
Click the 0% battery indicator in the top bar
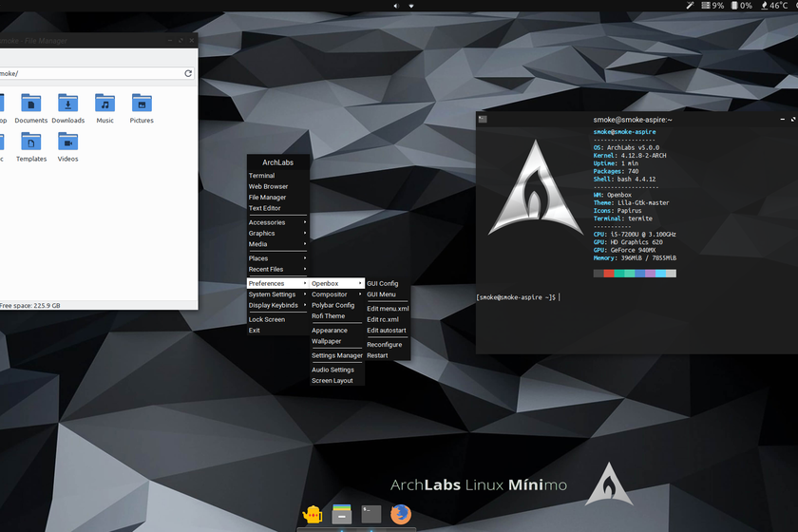pos(742,6)
